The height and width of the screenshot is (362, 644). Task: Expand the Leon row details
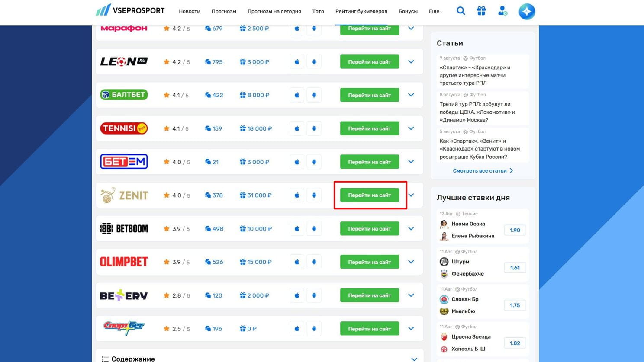(x=411, y=62)
